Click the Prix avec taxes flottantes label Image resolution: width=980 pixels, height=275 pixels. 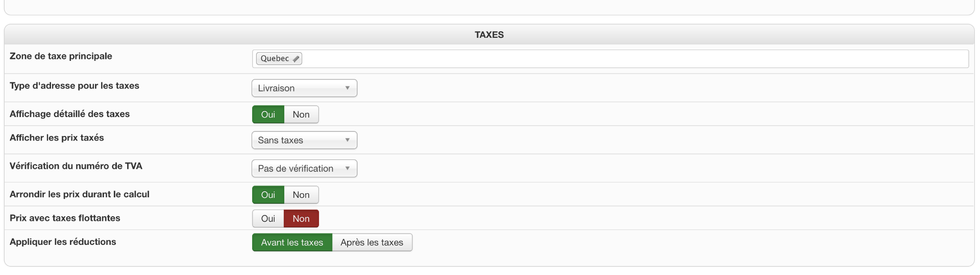[x=65, y=218]
